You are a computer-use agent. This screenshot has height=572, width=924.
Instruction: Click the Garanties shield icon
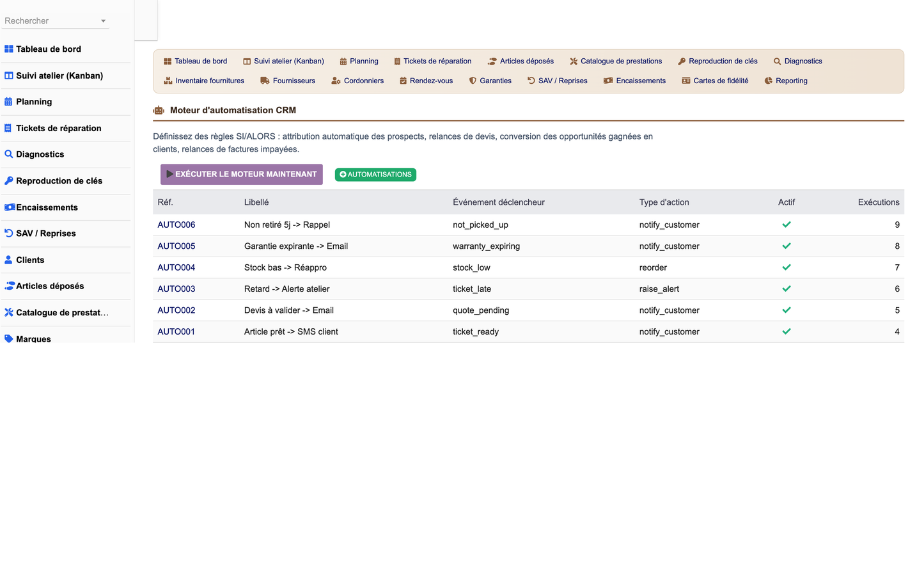click(473, 81)
